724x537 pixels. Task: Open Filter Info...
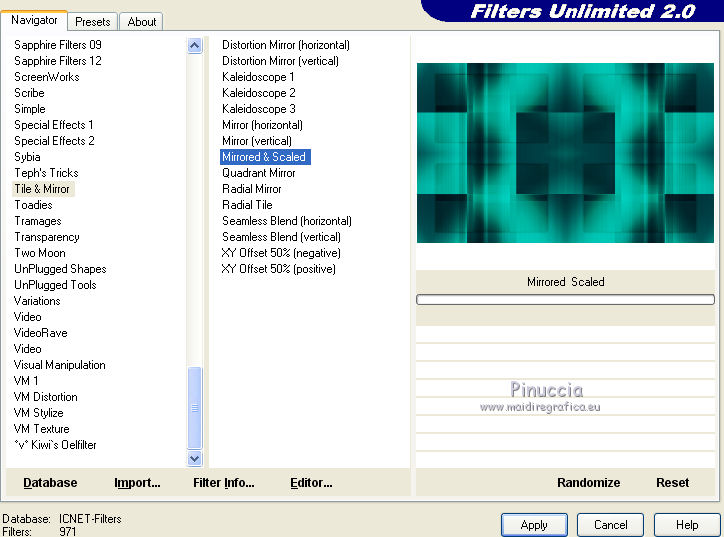[223, 483]
